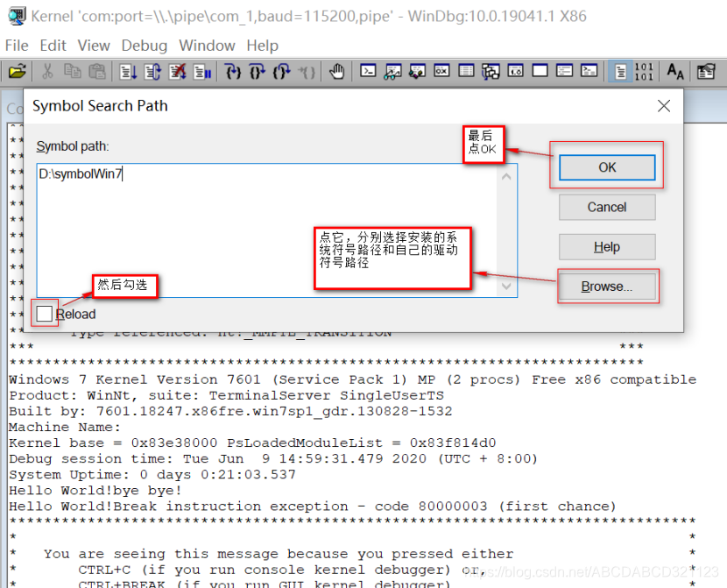Click the Restart debugging toolbar icon
The image size is (727, 588).
[152, 71]
